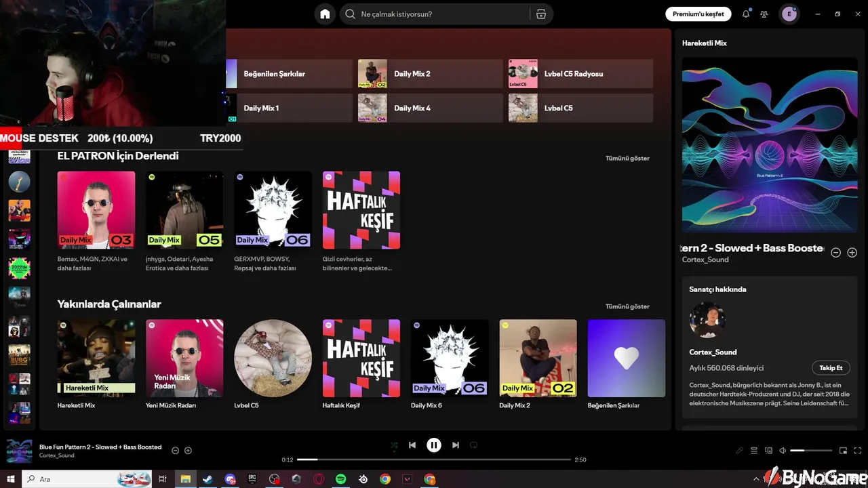
Task: Open 'Lvbel C5 Radyosu' shortcut tile
Action: (580, 73)
